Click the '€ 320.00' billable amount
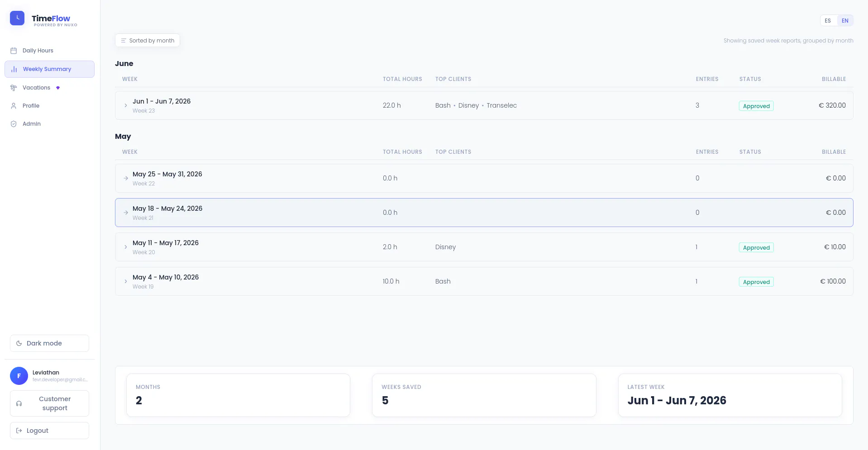 (832, 105)
